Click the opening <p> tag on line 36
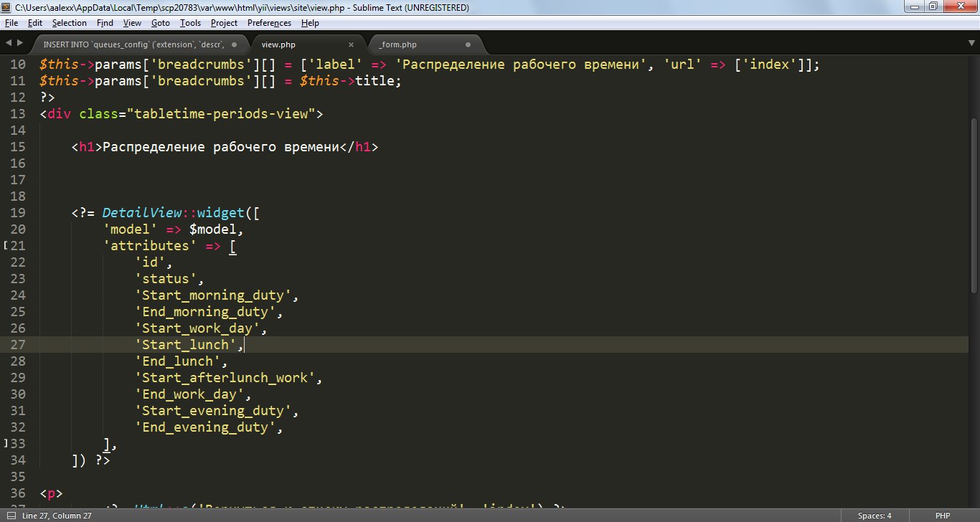This screenshot has width=980, height=522. (x=51, y=493)
